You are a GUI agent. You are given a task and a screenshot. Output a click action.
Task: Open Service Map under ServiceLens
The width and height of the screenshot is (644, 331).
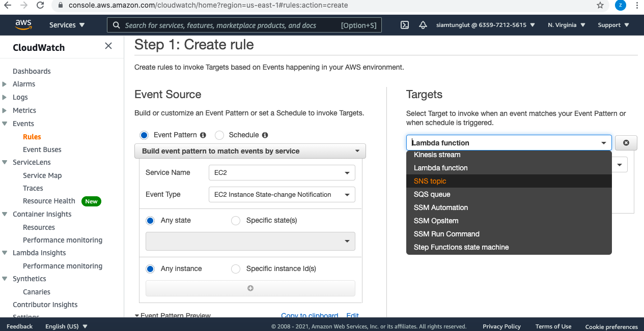tap(42, 175)
